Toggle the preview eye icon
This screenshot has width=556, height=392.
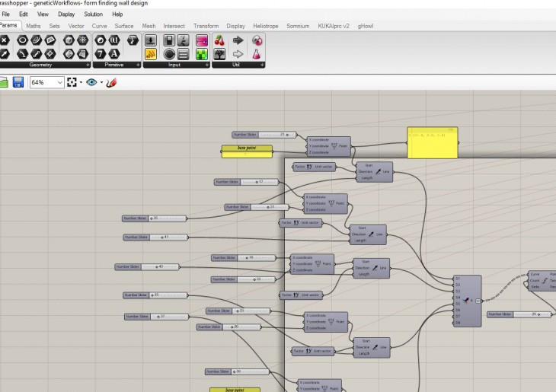(x=91, y=82)
